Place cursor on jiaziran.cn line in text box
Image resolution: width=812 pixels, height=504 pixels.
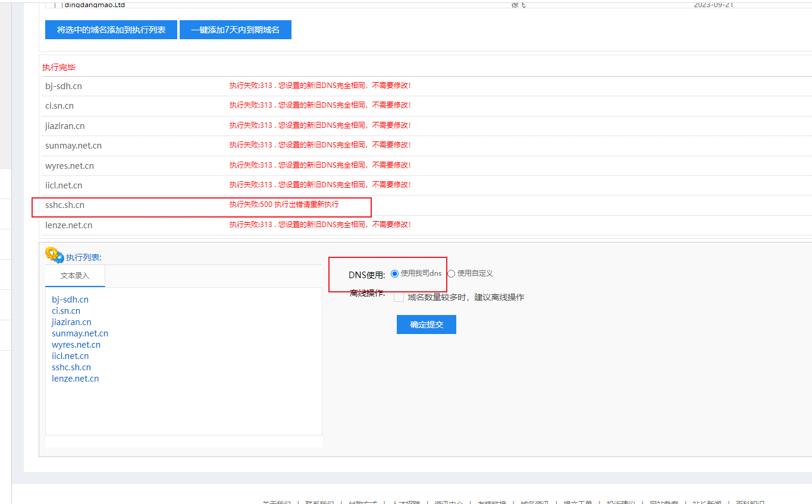tap(71, 322)
